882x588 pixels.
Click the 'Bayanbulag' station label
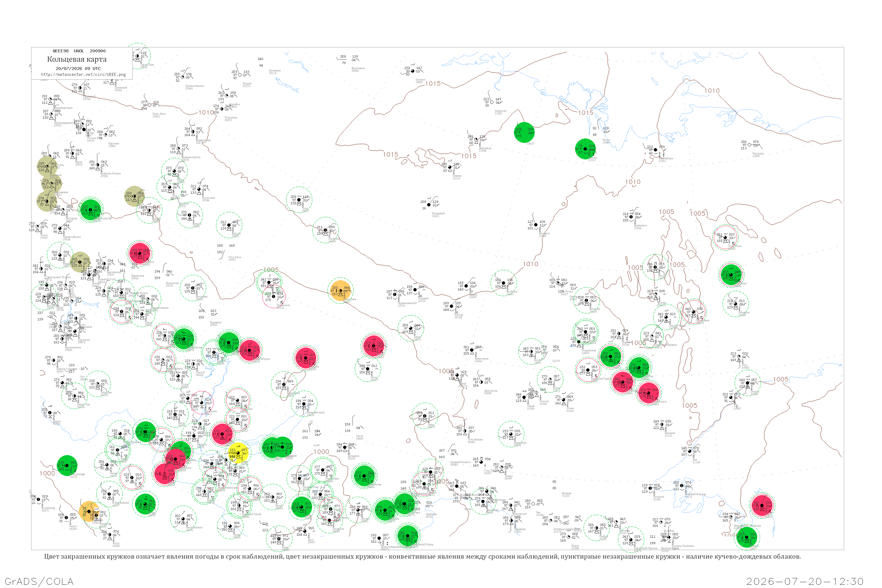click(48, 508)
